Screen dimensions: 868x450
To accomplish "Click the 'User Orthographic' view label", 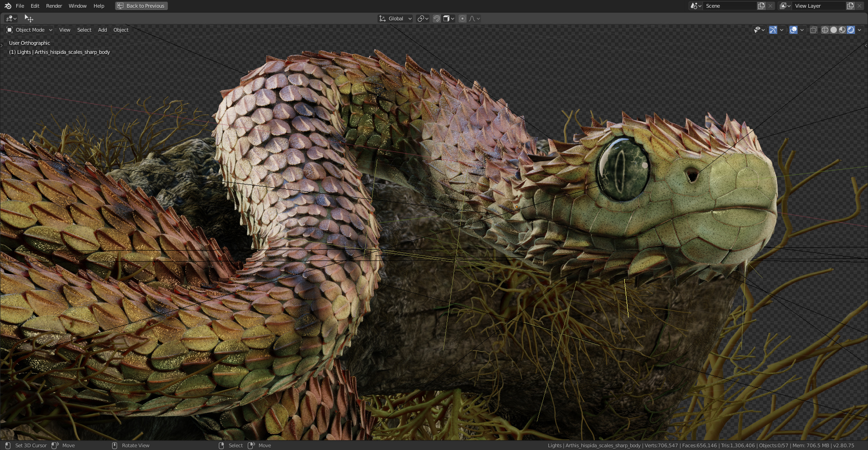I will 29,43.
